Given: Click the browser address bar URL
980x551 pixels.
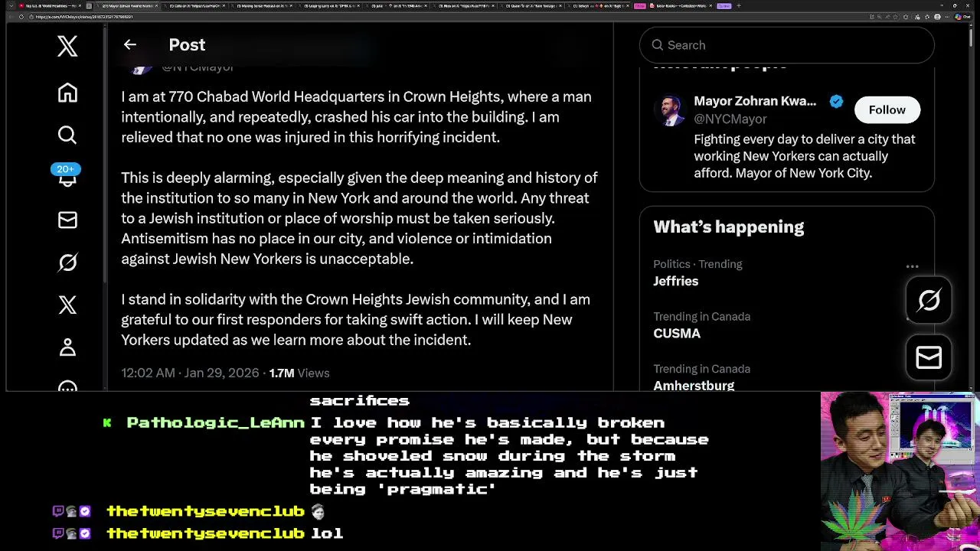Looking at the screenshot, I should 84,16.
